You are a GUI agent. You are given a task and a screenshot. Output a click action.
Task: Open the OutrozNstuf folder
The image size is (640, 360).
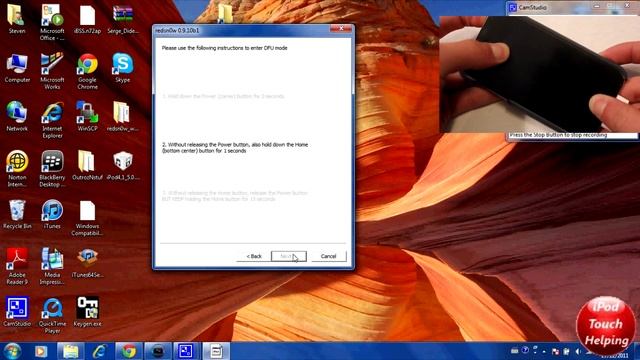point(87,165)
